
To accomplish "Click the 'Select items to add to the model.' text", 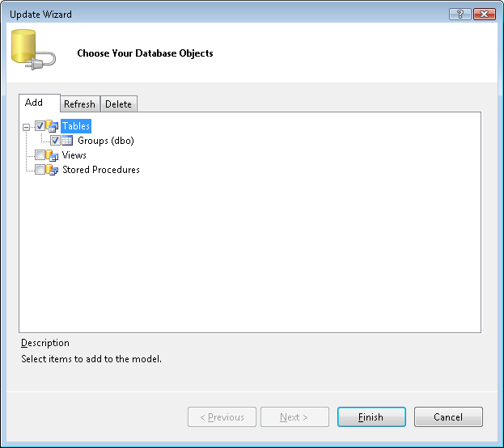I will click(91, 359).
